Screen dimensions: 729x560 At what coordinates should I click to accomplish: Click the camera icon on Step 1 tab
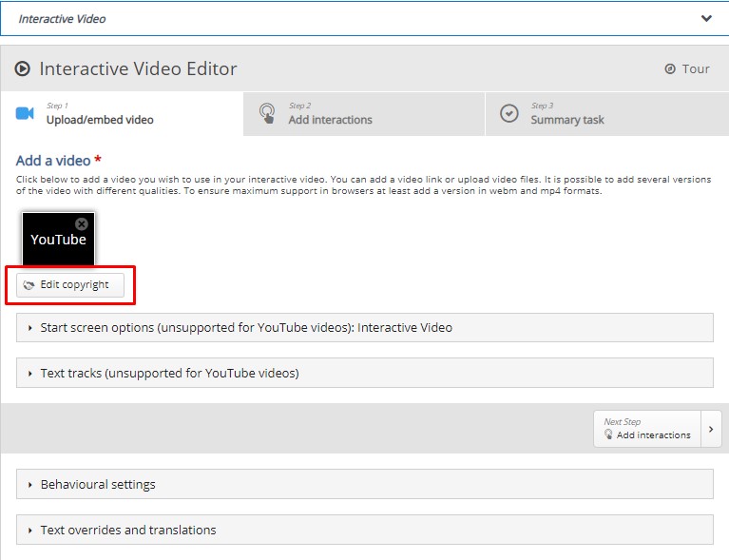25,114
